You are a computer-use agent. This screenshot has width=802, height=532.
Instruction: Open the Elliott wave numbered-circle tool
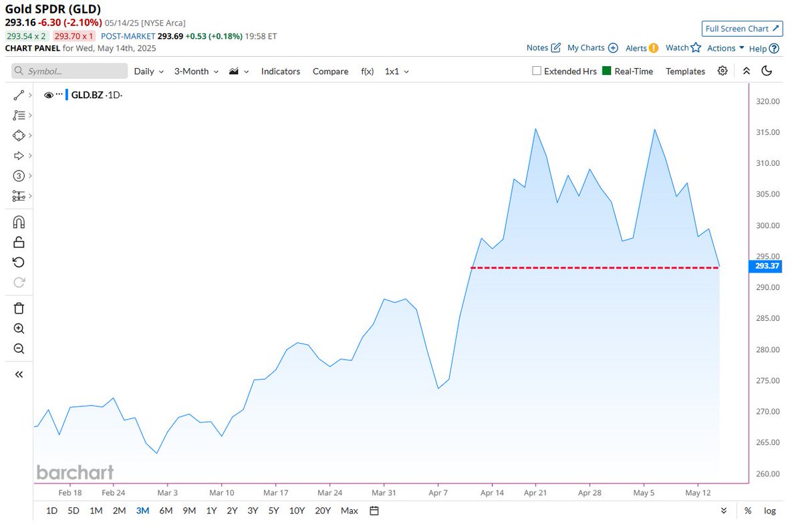click(x=19, y=176)
